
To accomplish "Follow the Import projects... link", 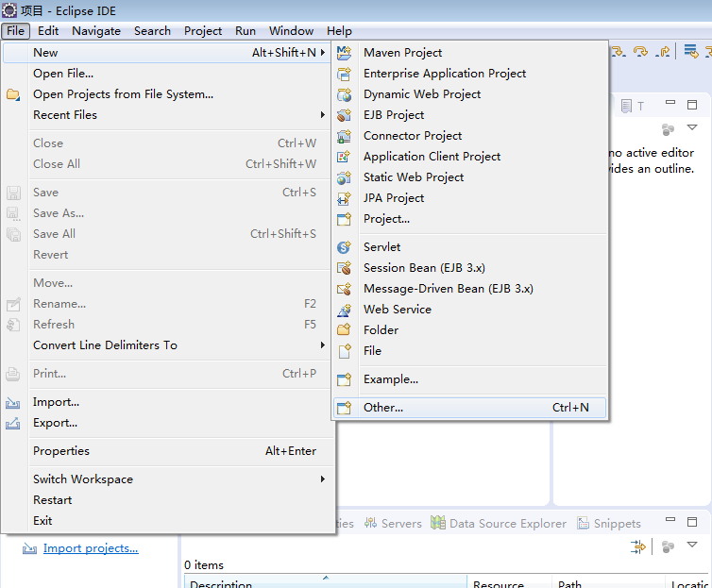I will 91,548.
